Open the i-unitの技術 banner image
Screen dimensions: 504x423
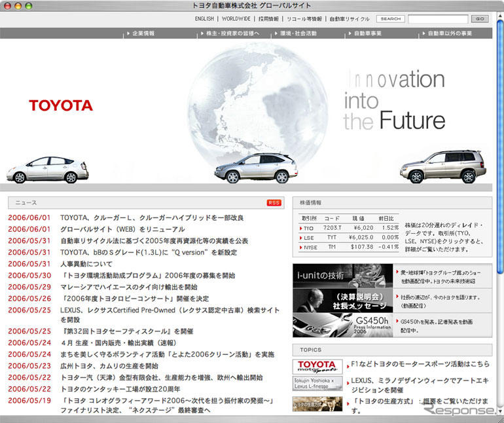coord(342,276)
